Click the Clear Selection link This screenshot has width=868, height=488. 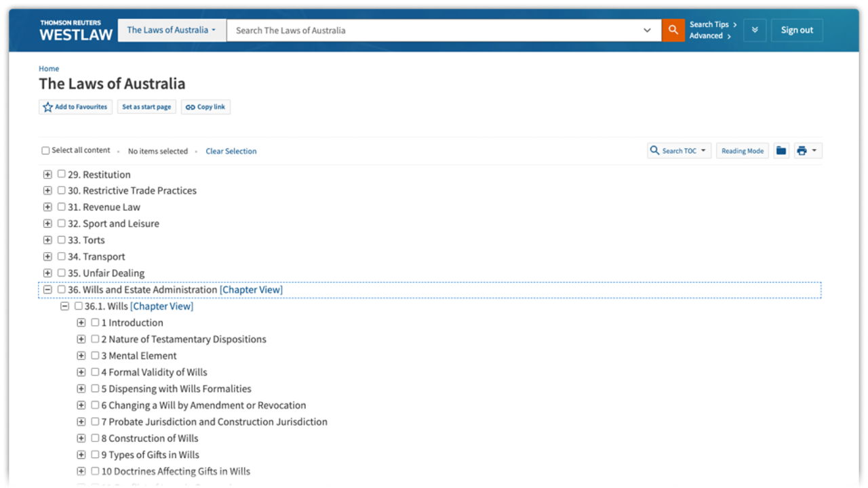click(x=231, y=151)
